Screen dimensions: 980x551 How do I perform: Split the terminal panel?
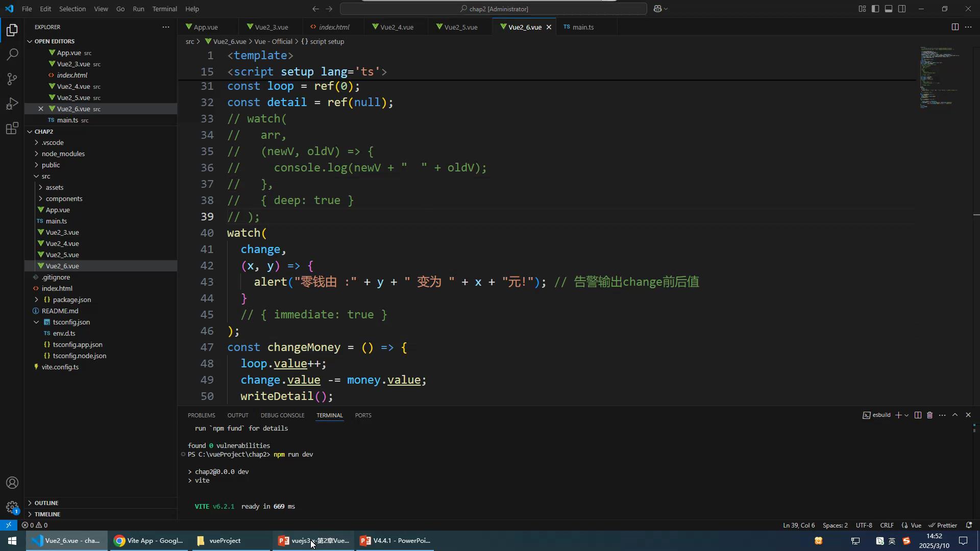click(x=918, y=415)
